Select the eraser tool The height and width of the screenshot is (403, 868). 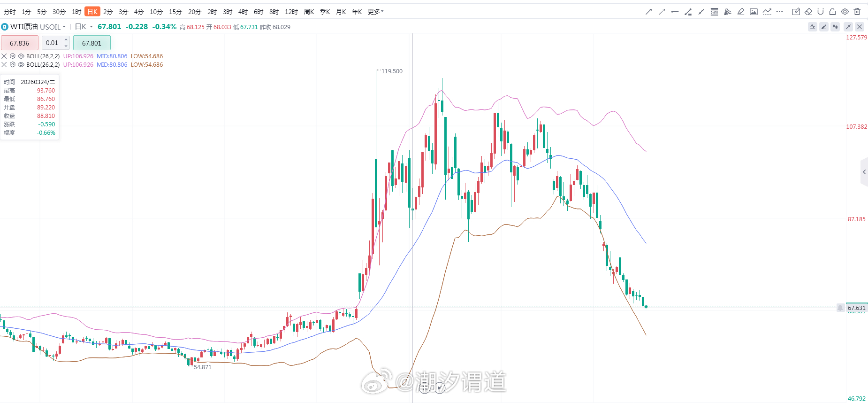click(x=808, y=12)
